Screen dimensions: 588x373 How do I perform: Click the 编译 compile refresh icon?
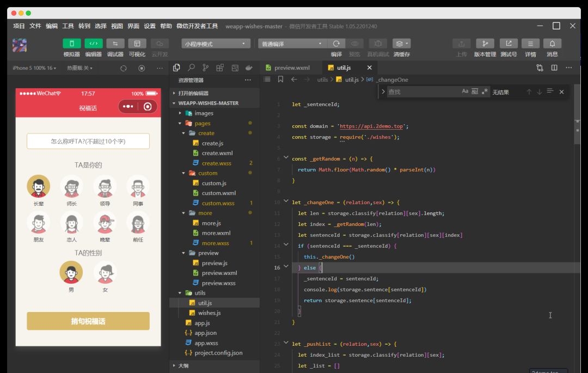click(336, 44)
